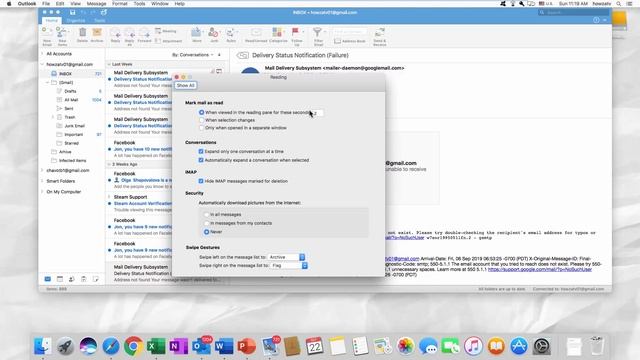Screen dimensions: 640x360
Task: Open Google Chrome from the Dock
Action: (x=133, y=346)
